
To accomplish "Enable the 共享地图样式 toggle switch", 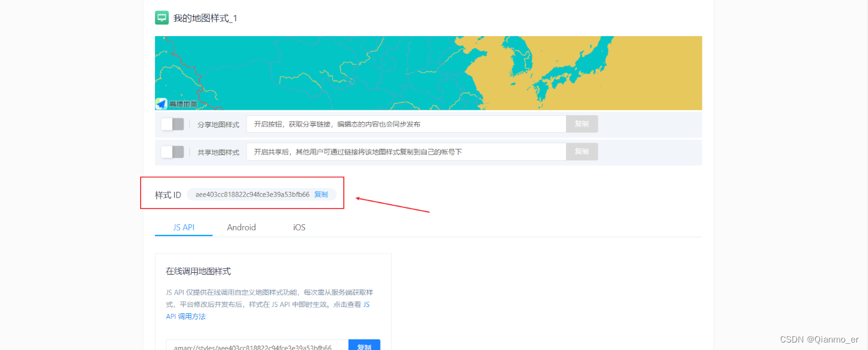I will click(172, 152).
